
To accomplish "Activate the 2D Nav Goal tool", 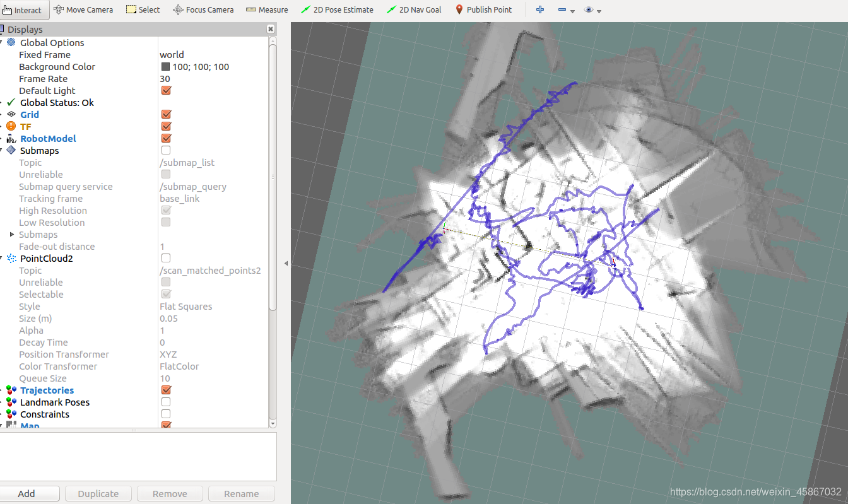I will 414,9.
